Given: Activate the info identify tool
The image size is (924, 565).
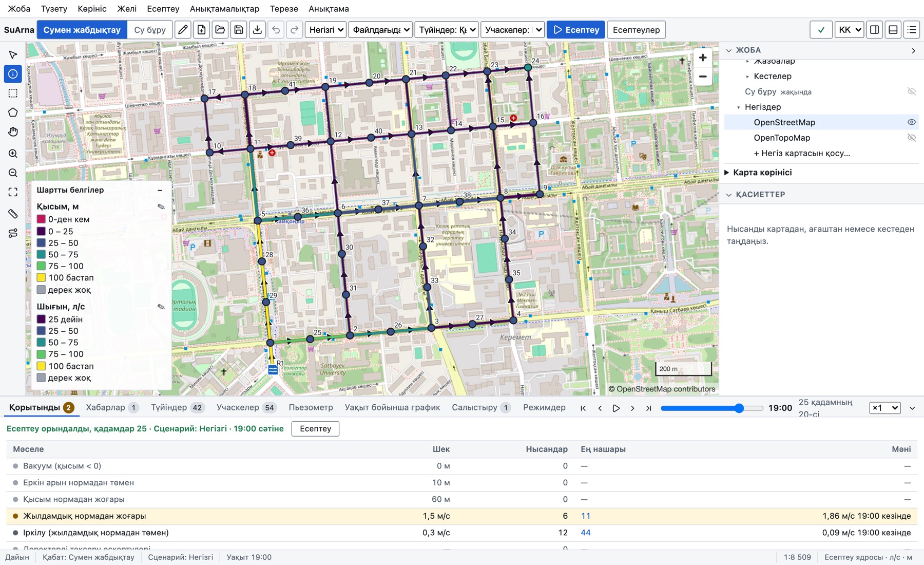Looking at the screenshot, I should [13, 74].
